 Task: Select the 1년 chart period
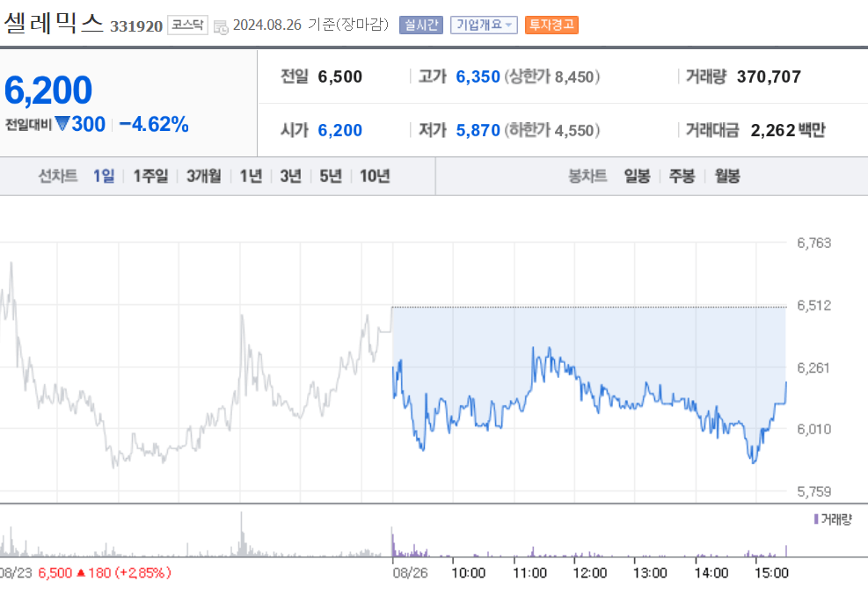pos(251,176)
